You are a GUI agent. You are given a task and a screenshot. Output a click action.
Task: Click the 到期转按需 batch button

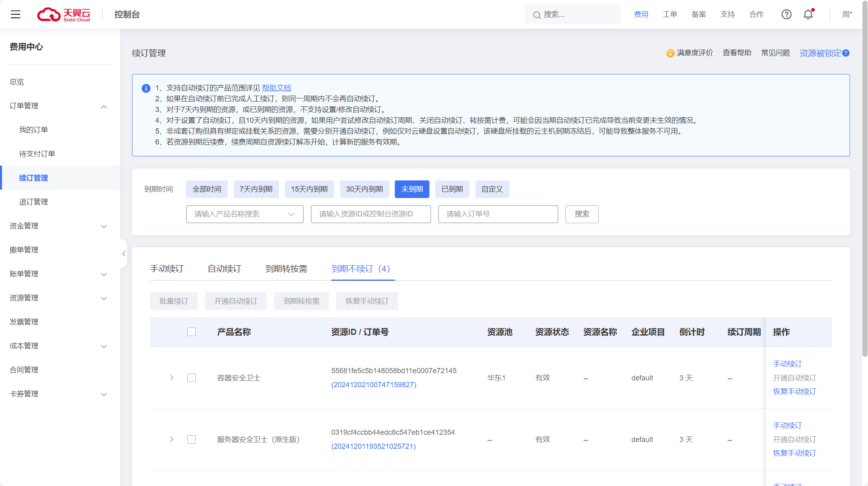(x=301, y=301)
